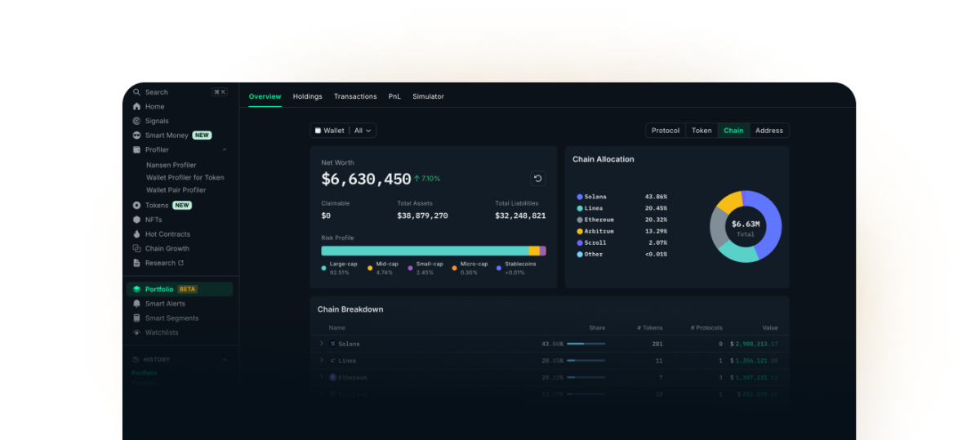
Task: Click the Search magnifier icon in sidebar
Action: tap(136, 92)
